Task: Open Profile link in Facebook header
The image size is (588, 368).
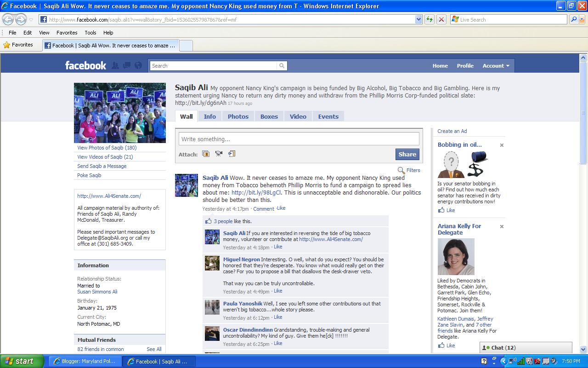Action: pos(465,66)
